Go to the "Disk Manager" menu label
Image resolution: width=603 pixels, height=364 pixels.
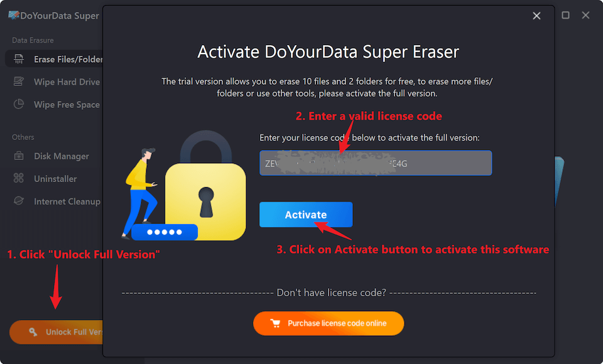(62, 156)
